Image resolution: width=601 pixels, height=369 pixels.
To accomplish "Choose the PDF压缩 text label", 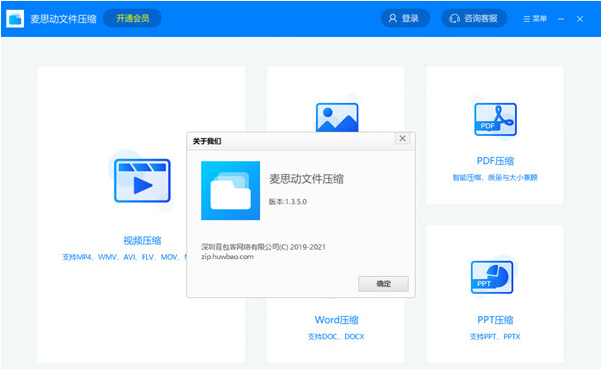I will click(495, 161).
